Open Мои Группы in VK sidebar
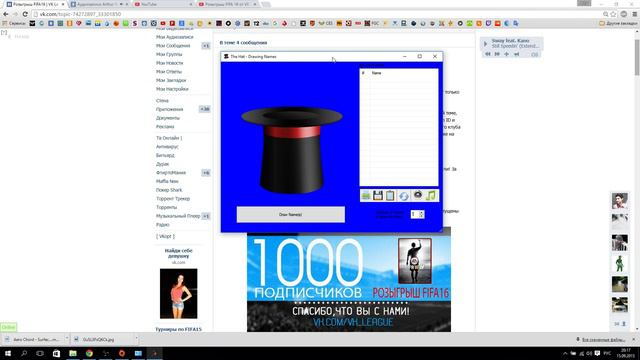This screenshot has width=640, height=360. [169, 54]
